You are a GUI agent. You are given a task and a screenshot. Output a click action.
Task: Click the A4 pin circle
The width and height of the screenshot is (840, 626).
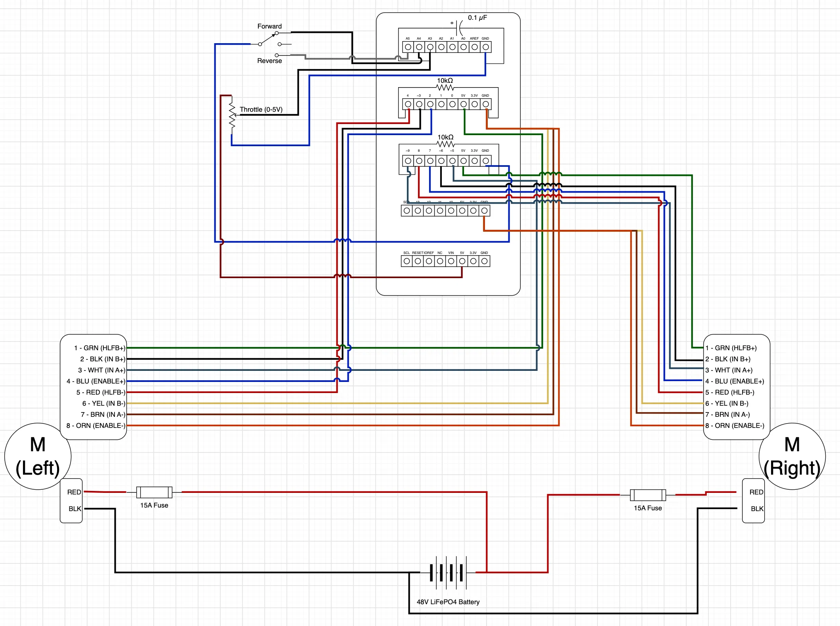(419, 47)
